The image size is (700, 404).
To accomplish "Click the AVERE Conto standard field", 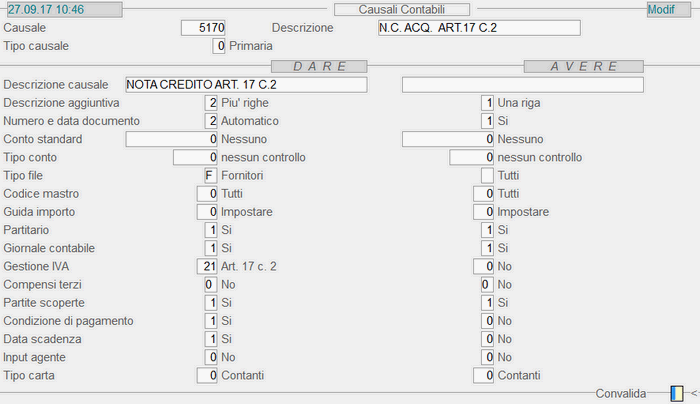I will pyautogui.click(x=448, y=139).
